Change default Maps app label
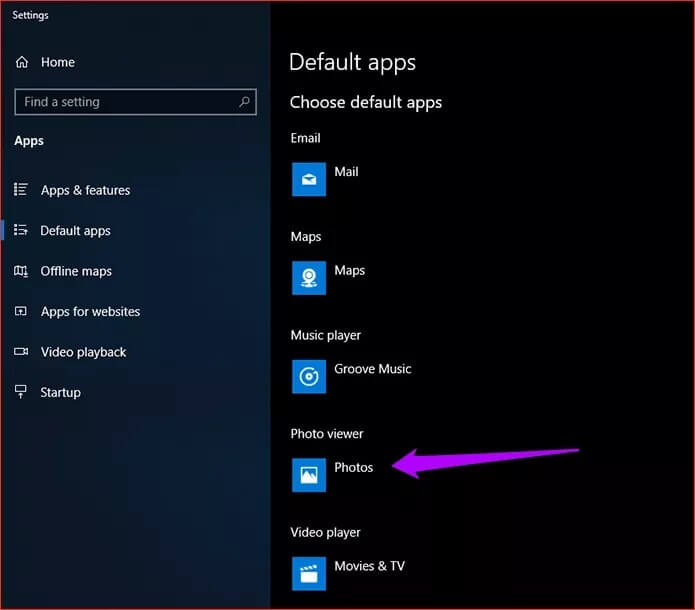 pyautogui.click(x=350, y=270)
